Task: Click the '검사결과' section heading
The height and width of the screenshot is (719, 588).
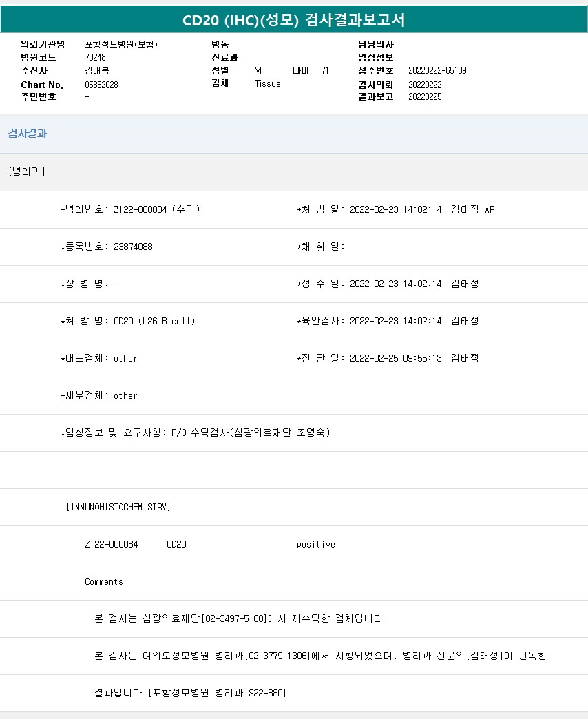Action: pyautogui.click(x=28, y=134)
